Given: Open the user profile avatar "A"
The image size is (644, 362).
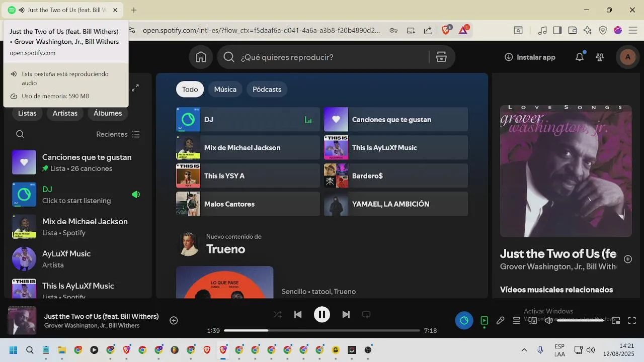Looking at the screenshot, I should [x=627, y=57].
